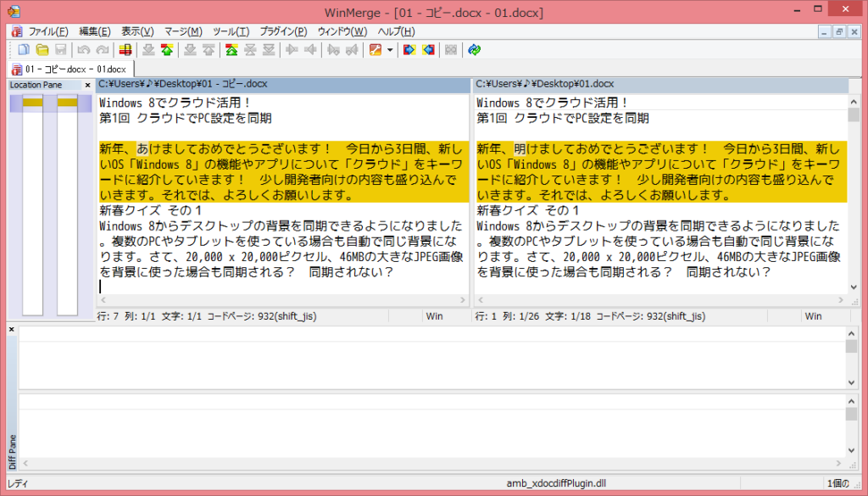Viewport: 868px width, 496px height.
Task: Select the 01 - コピー.docx comparison tab
Action: [72, 69]
